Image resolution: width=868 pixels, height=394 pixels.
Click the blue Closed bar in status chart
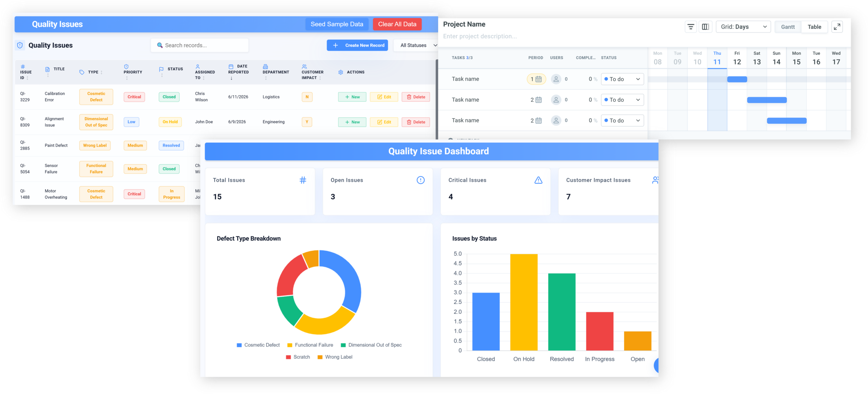pyautogui.click(x=486, y=321)
